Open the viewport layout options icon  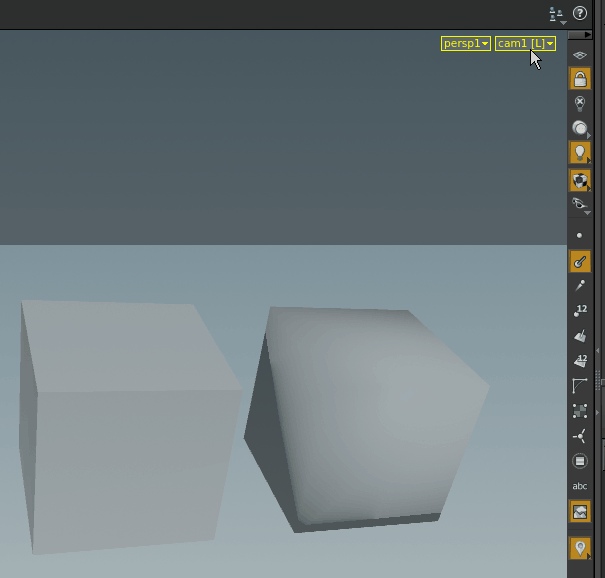coord(557,14)
